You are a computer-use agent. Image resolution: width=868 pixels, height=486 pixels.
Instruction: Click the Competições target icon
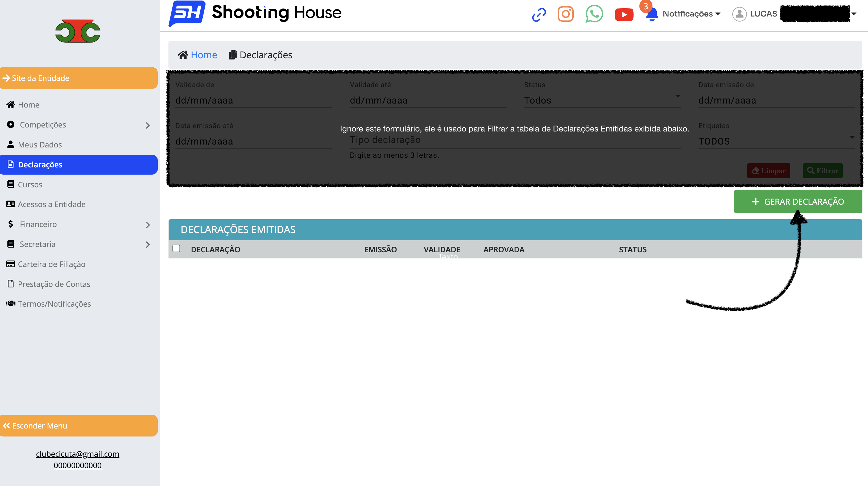click(x=11, y=124)
